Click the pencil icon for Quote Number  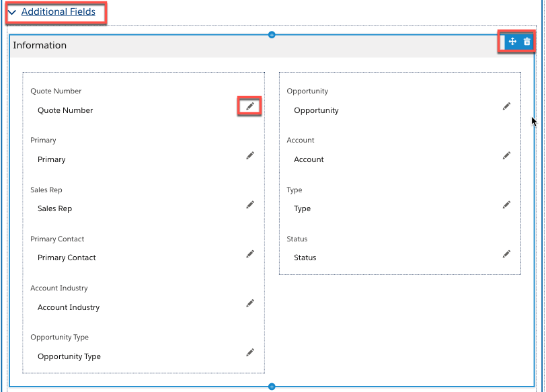[x=250, y=106]
